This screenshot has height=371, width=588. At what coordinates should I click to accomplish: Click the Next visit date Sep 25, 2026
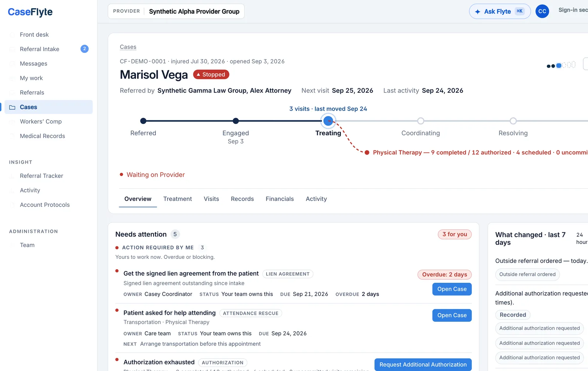pos(352,90)
